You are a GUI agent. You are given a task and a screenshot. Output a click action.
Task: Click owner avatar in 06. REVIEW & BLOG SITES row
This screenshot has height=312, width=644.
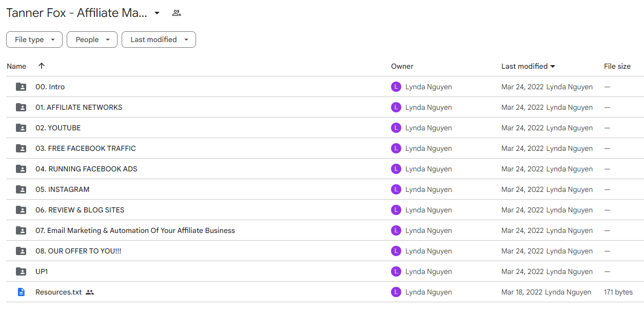pyautogui.click(x=396, y=210)
